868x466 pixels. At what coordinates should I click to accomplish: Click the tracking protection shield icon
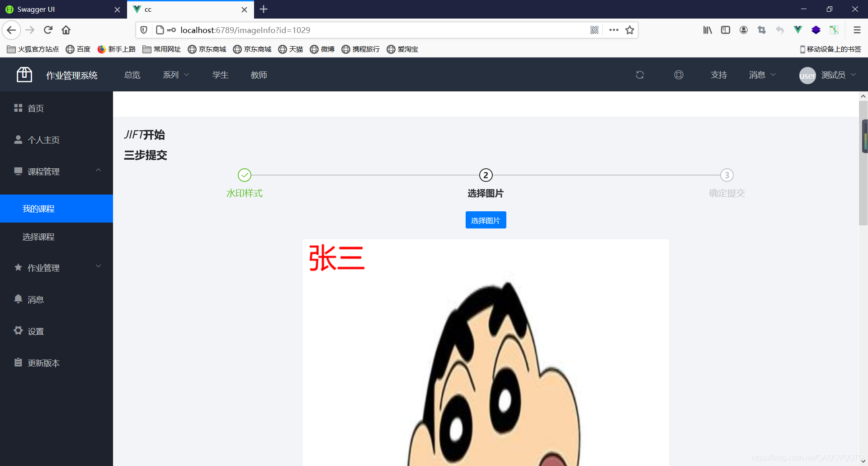[x=144, y=30]
